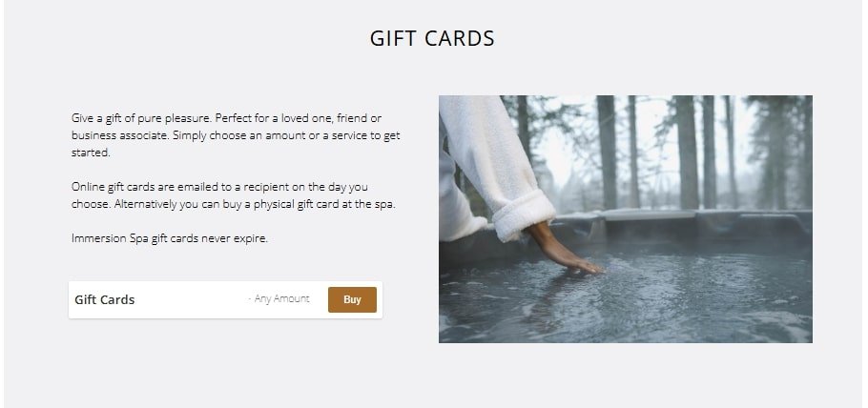Open the hot tub spa photo
The height and width of the screenshot is (408, 868).
tap(626, 219)
